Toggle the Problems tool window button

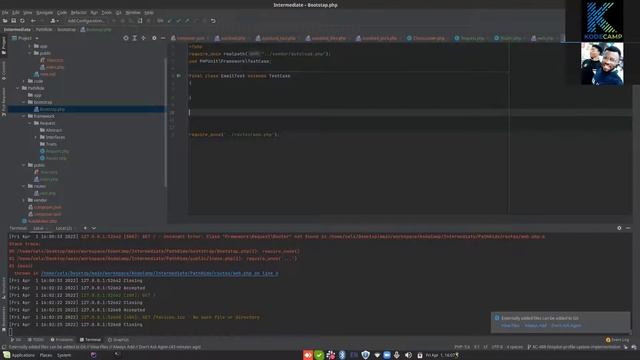(x=62, y=340)
